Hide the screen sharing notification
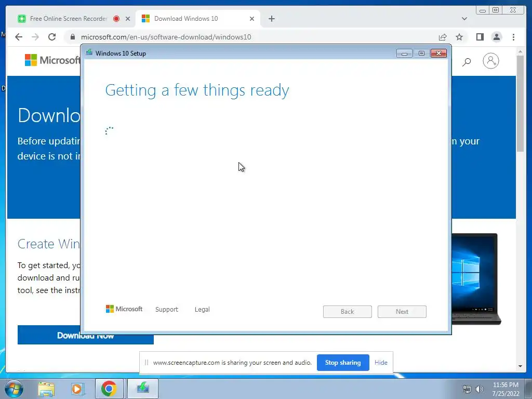532x399 pixels. pyautogui.click(x=381, y=362)
